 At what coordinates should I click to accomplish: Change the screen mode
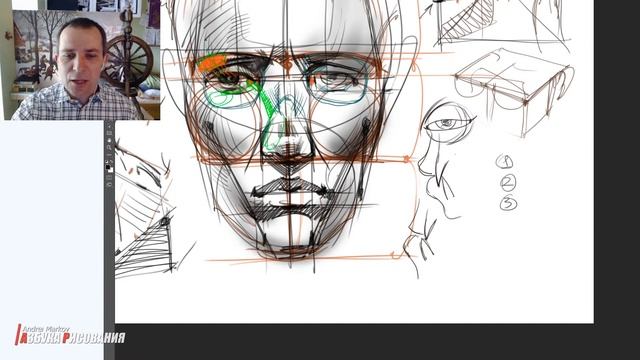tap(109, 184)
